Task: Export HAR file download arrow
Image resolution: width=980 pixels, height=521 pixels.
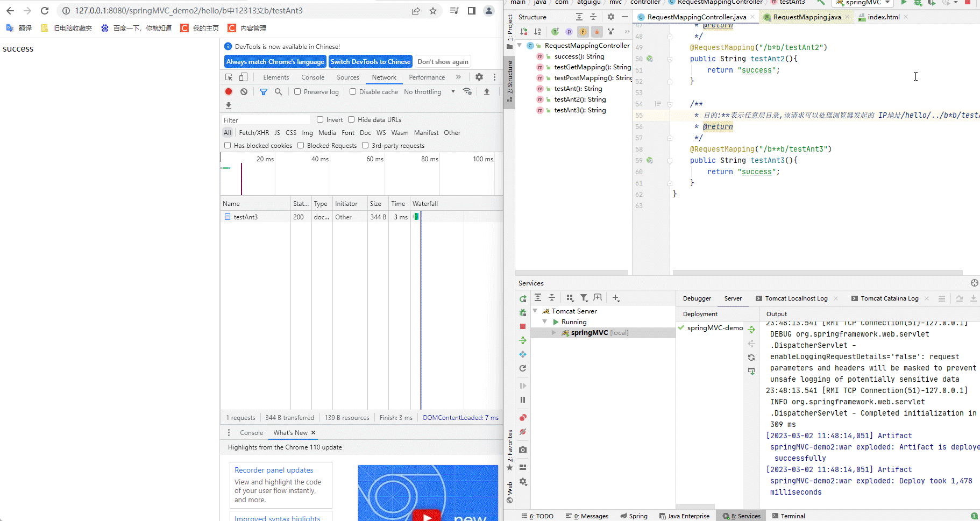Action: pos(229,105)
